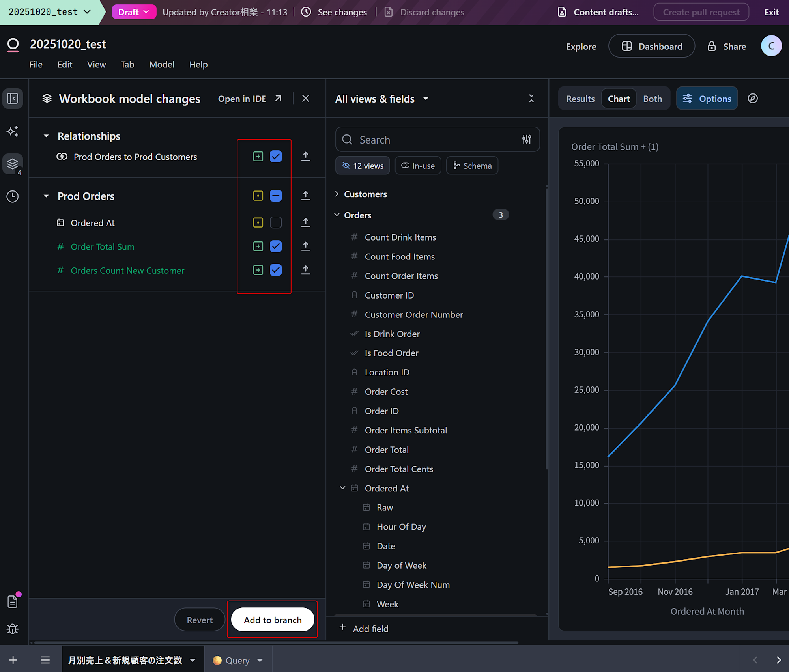Open the Model menu
This screenshot has width=789, height=672.
tap(162, 65)
